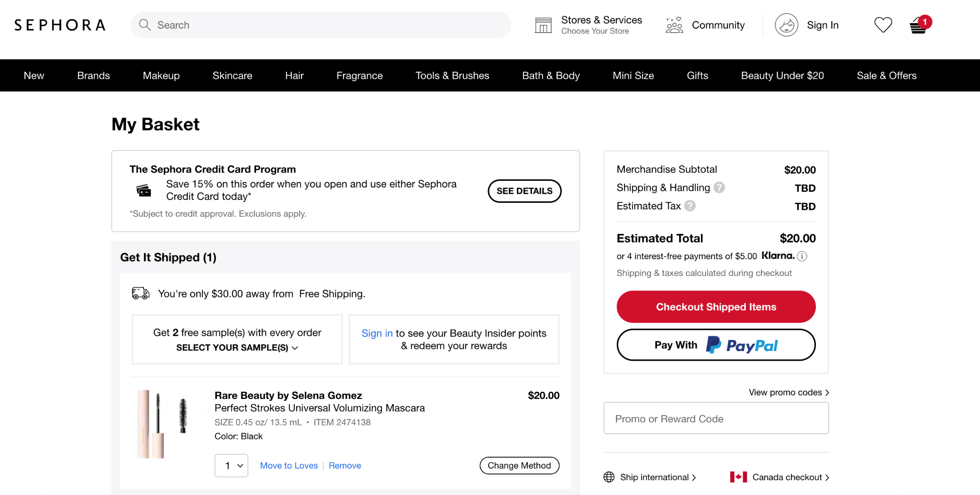Image resolution: width=980 pixels, height=495 pixels.
Task: Switch to the Sale & Offers section
Action: [886, 75]
